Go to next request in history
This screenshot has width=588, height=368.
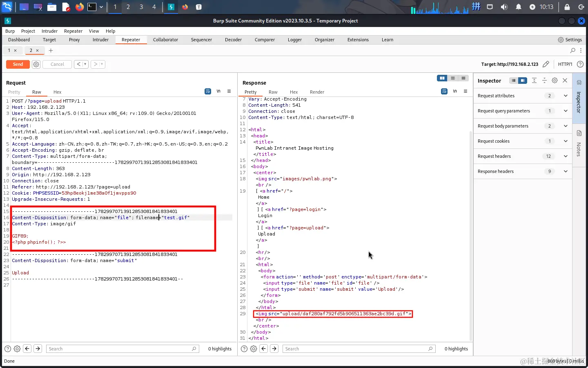tap(95, 64)
